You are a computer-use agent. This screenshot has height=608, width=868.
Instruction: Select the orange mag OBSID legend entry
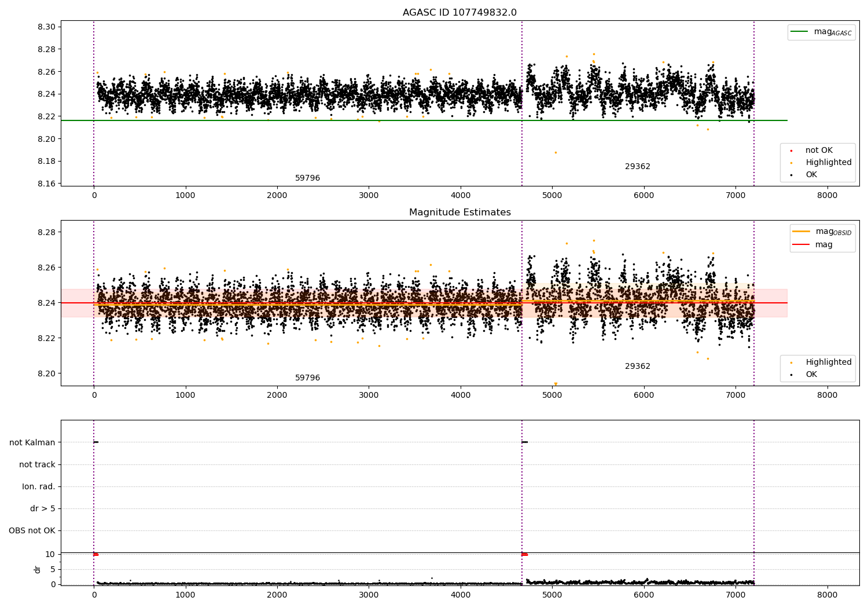[x=822, y=232]
